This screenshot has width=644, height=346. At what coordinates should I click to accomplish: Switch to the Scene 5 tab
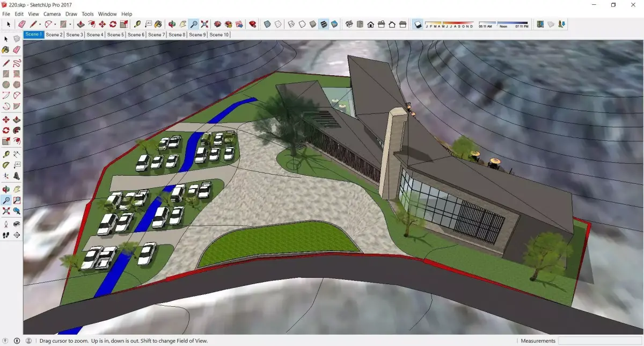tap(115, 34)
